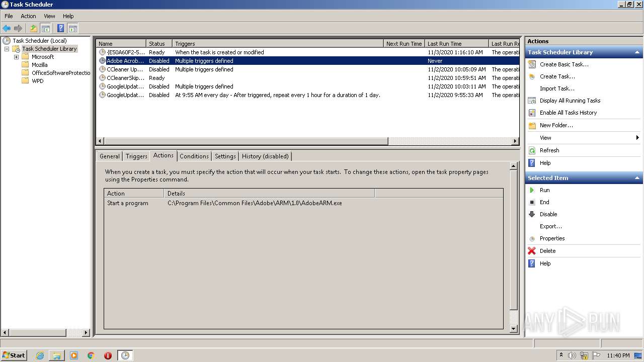
Task: Collapse the Selected Item actions section
Action: [637, 178]
